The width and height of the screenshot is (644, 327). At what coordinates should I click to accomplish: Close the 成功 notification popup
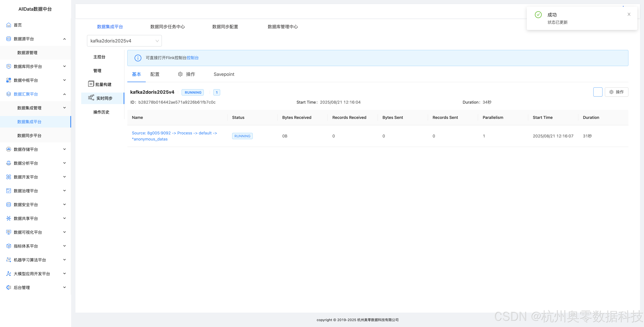[629, 14]
